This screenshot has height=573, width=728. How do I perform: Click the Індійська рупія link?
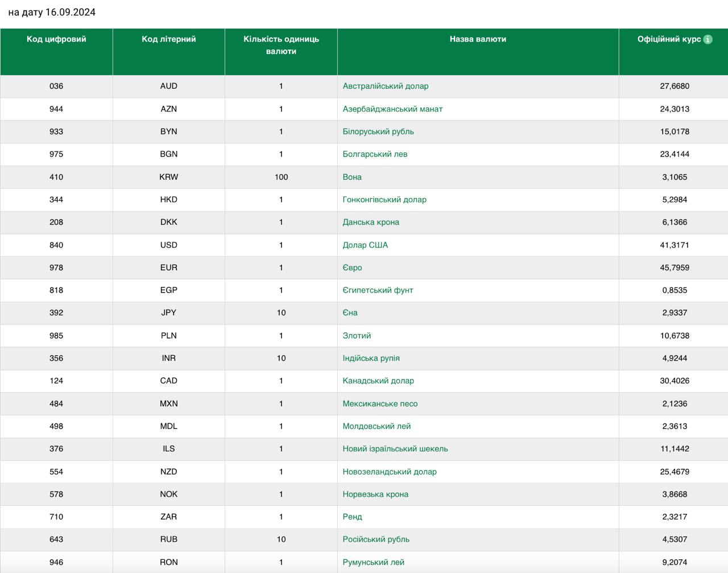[x=371, y=358]
